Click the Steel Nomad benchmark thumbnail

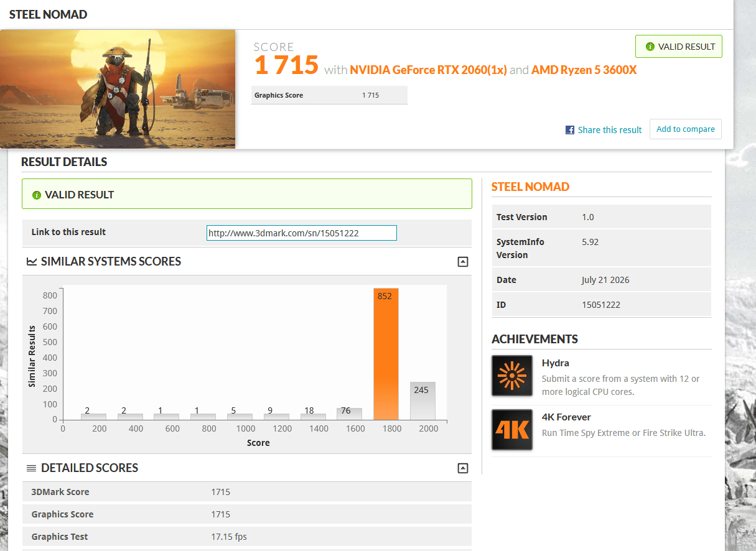[x=118, y=89]
